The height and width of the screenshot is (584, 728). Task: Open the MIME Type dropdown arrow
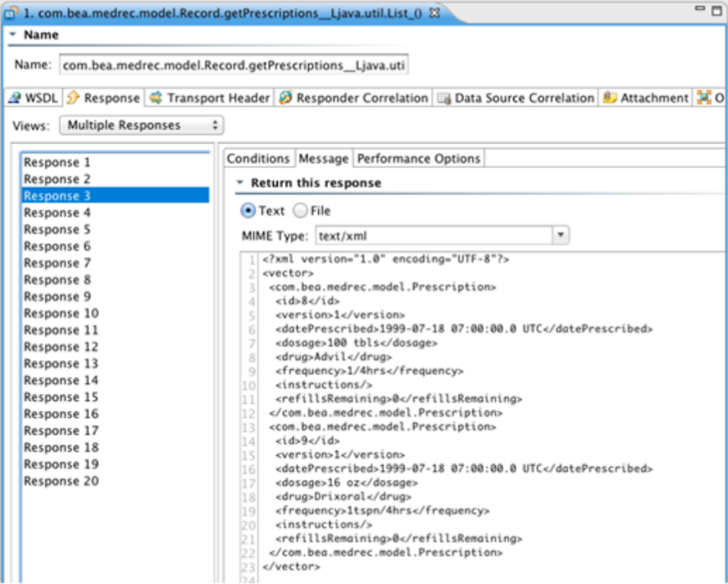click(561, 235)
